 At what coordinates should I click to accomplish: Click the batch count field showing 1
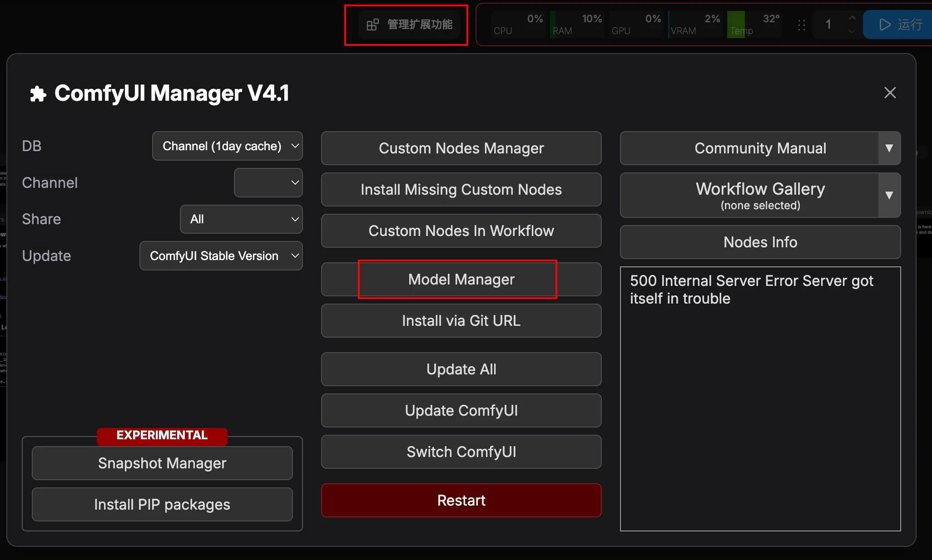click(x=828, y=25)
